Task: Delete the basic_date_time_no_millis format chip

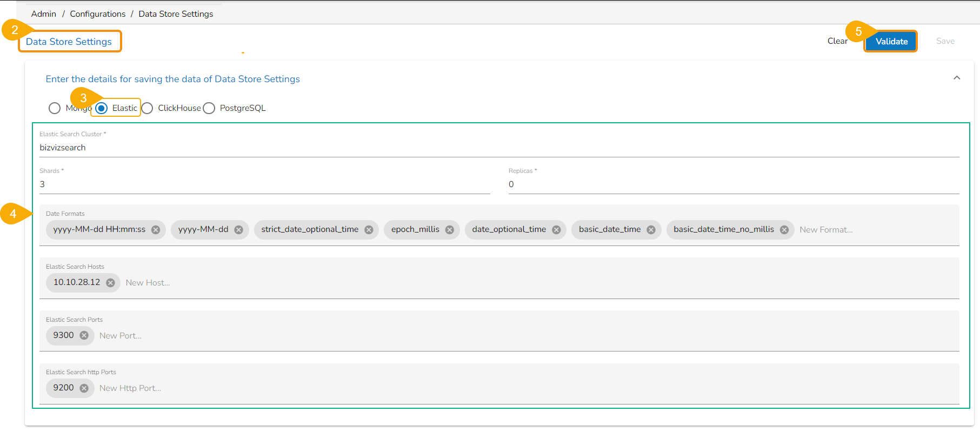Action: (x=784, y=230)
